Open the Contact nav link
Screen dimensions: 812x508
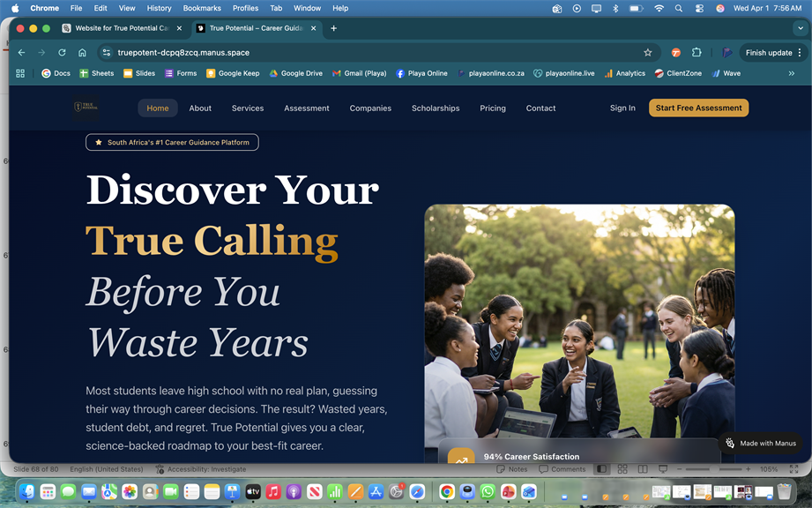[x=540, y=108]
